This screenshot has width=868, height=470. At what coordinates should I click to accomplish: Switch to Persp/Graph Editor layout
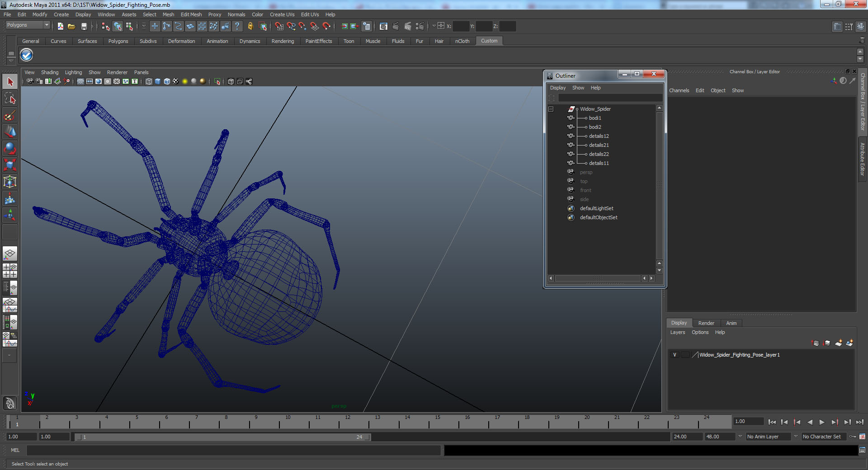coord(10,305)
